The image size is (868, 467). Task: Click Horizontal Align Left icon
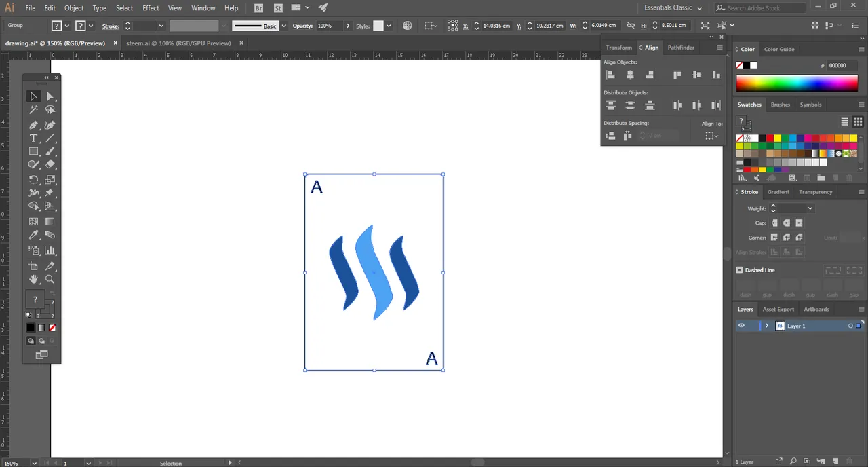(610, 75)
